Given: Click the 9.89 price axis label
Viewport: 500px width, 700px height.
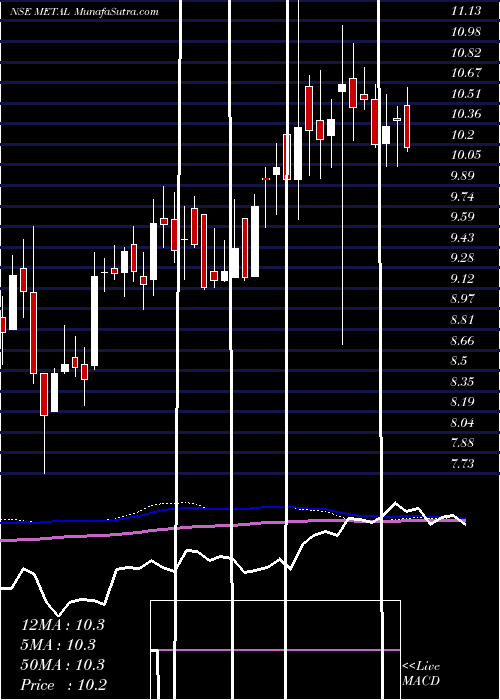Looking at the screenshot, I should (463, 175).
